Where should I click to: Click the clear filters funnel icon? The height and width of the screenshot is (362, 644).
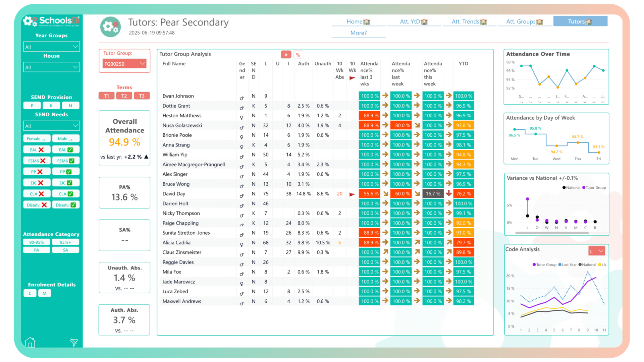(74, 342)
